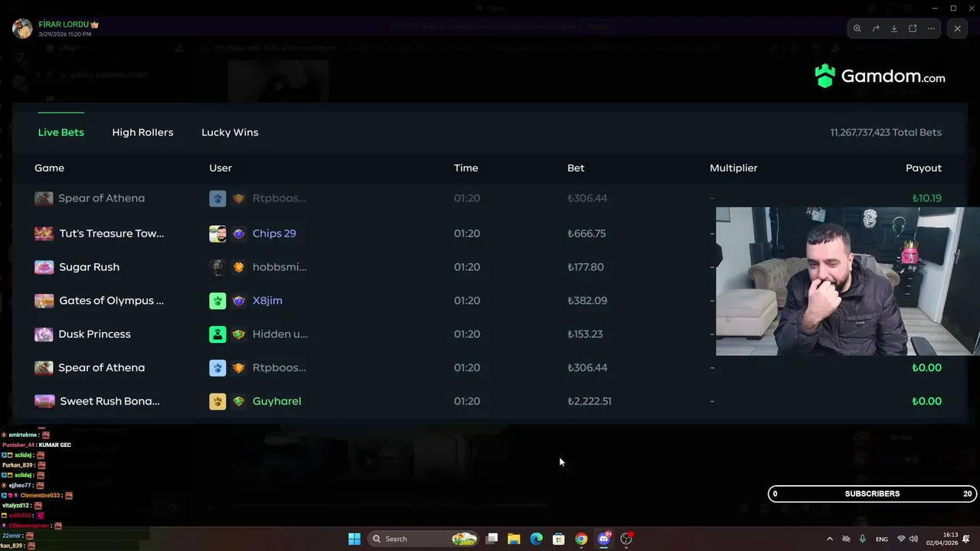The image size is (980, 551).
Task: Click FİRAR LORDU's profile avatar
Action: click(x=22, y=28)
